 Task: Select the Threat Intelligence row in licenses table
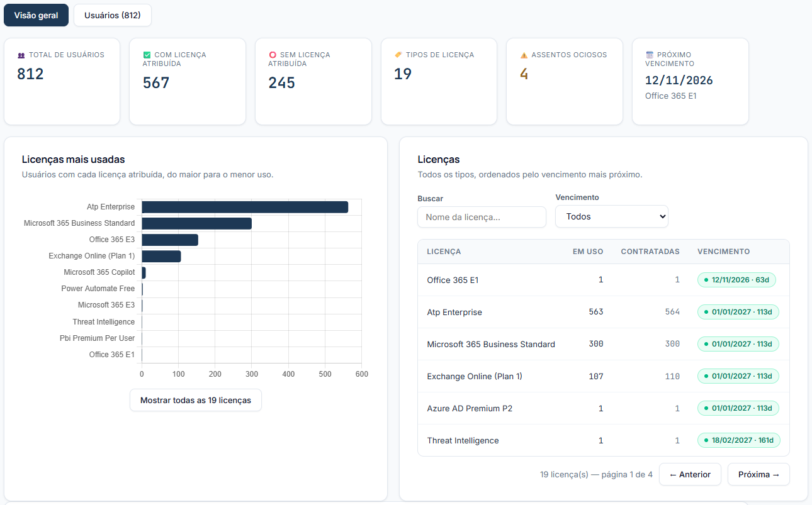pyautogui.click(x=604, y=440)
